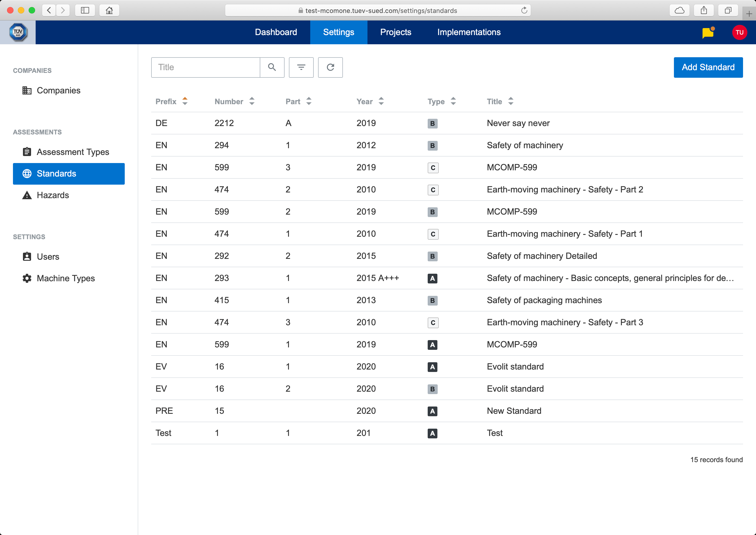Open Machine Types in the sidebar
The image size is (756, 535).
click(x=66, y=278)
